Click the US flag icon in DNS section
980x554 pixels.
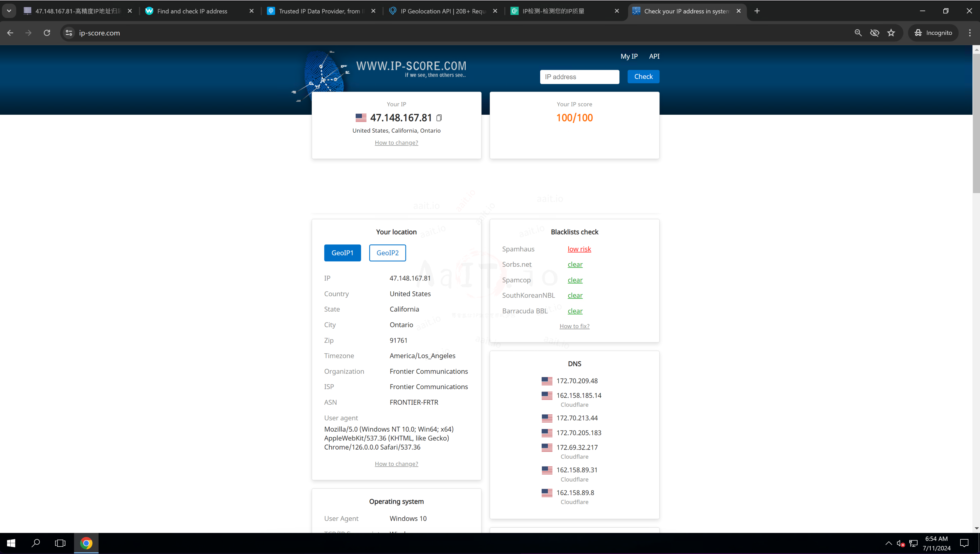click(x=547, y=380)
